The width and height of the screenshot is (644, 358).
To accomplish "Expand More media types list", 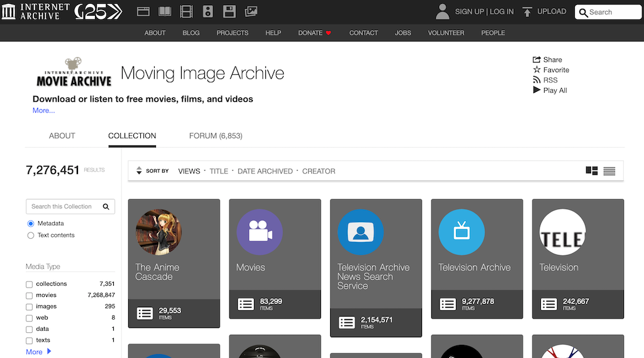I will tap(38, 352).
